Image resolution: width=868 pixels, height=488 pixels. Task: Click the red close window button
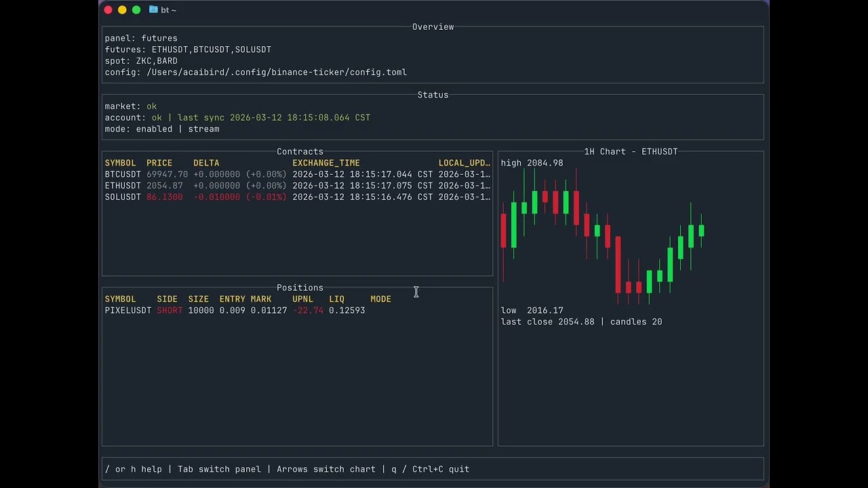[x=108, y=9]
